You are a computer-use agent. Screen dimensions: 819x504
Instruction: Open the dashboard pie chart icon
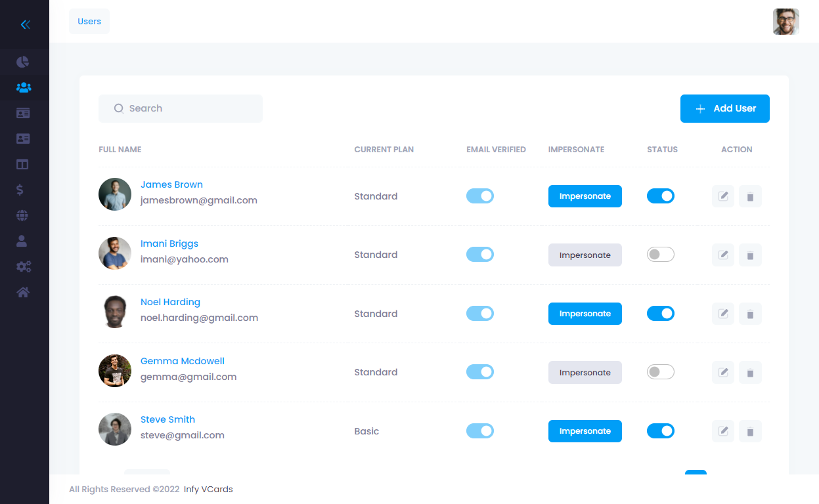pos(23,62)
